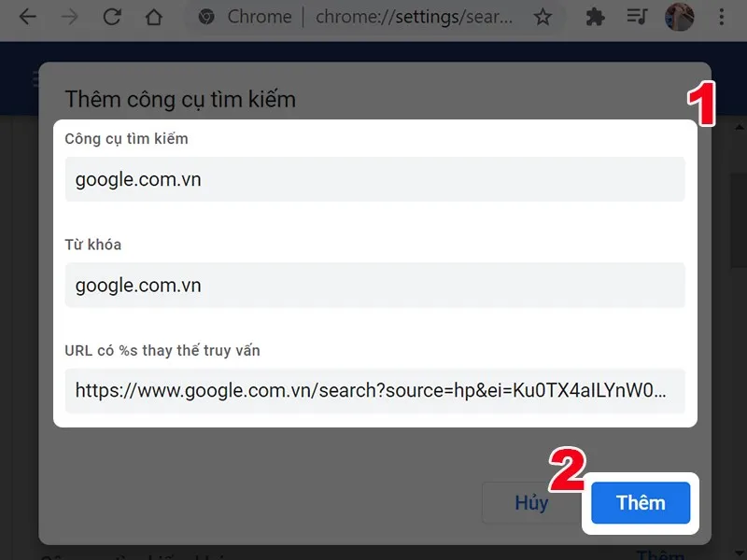747x560 pixels.
Task: Click the Chrome logo in the address bar
Action: point(206,17)
